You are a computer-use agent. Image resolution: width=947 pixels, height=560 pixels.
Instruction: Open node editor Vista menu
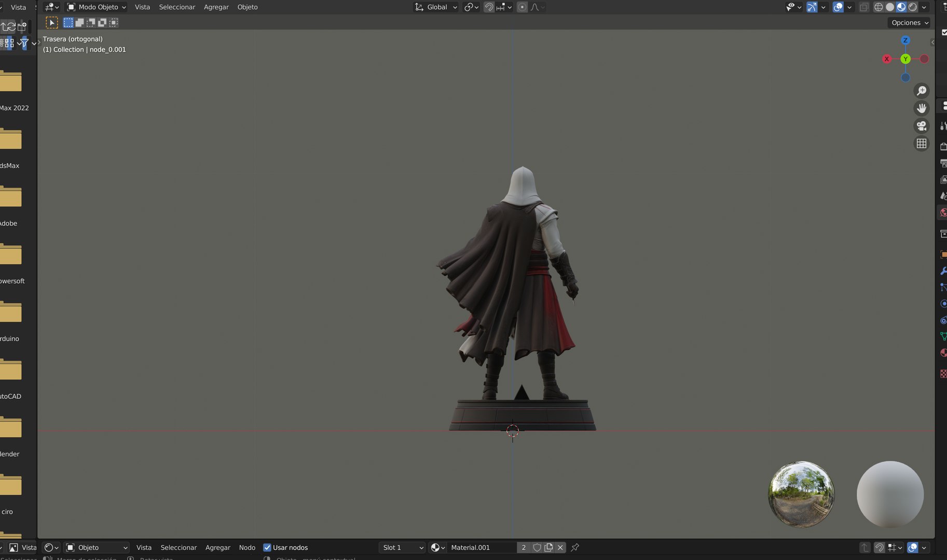click(144, 548)
